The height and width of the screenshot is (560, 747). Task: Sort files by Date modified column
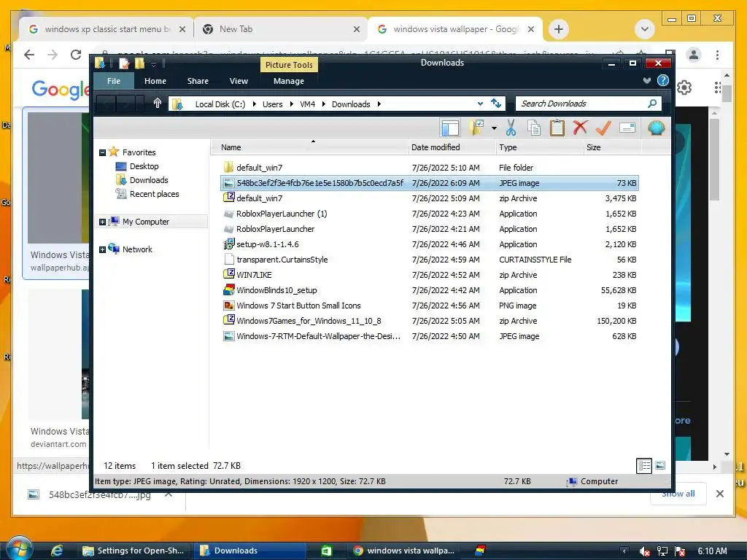452,147
